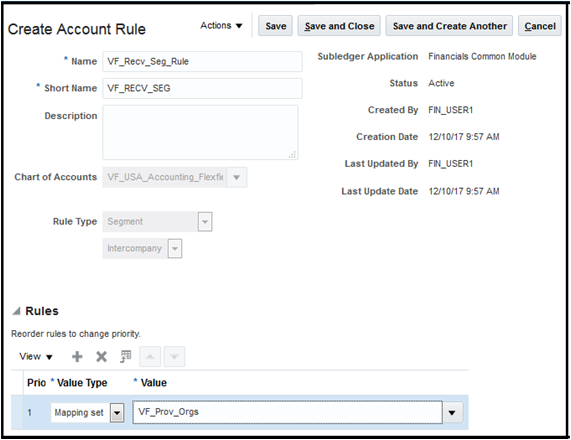The height and width of the screenshot is (440, 571).
Task: Click the Create Account Rule page title
Action: point(77,29)
